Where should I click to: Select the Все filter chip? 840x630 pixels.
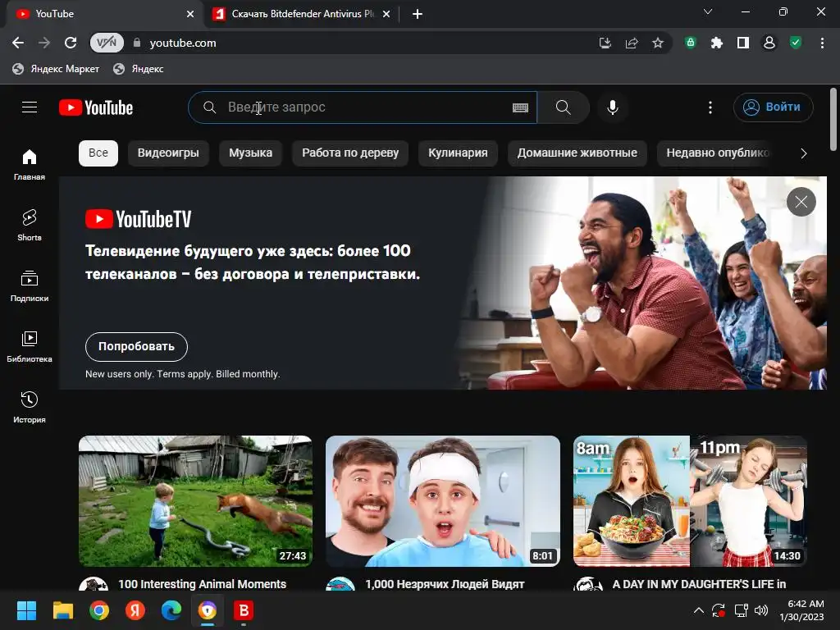(x=98, y=153)
